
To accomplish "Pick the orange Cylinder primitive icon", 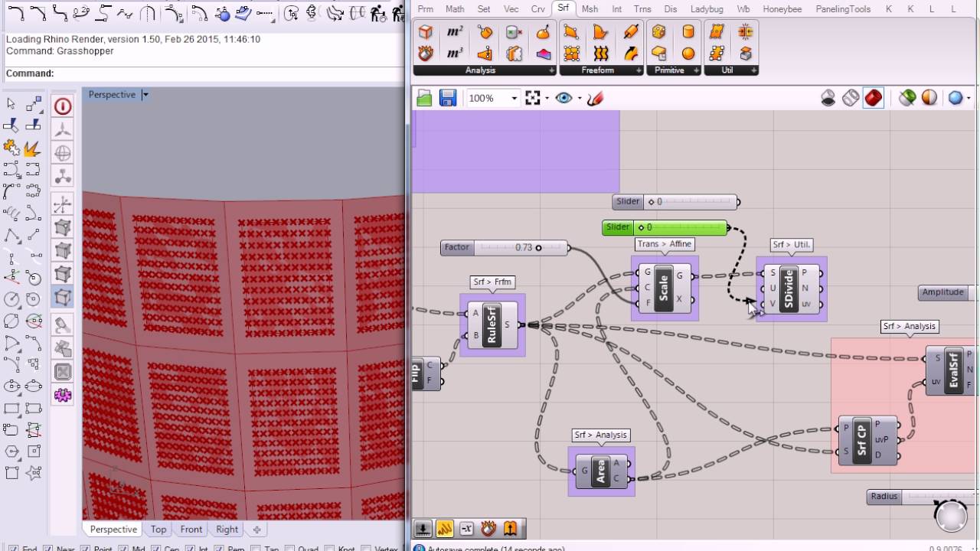I will click(x=688, y=31).
